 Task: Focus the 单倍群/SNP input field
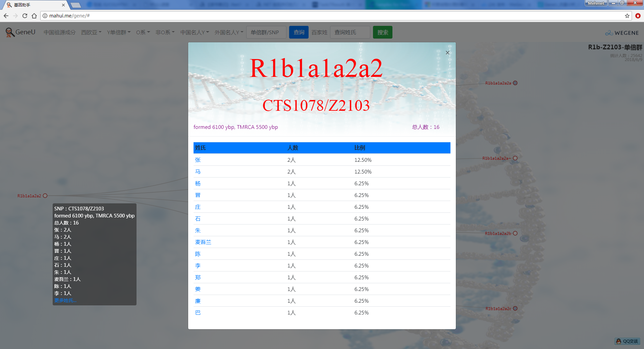tap(266, 33)
